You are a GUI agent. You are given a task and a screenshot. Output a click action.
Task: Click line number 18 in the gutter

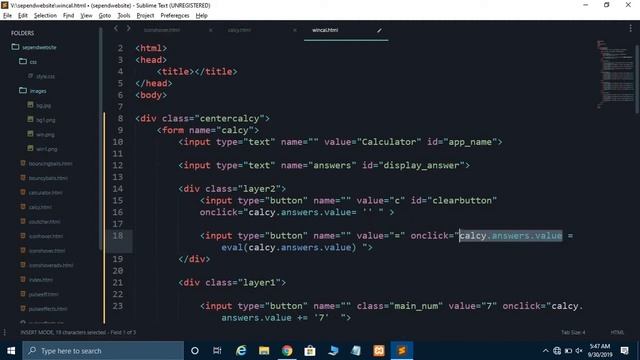(x=118, y=236)
